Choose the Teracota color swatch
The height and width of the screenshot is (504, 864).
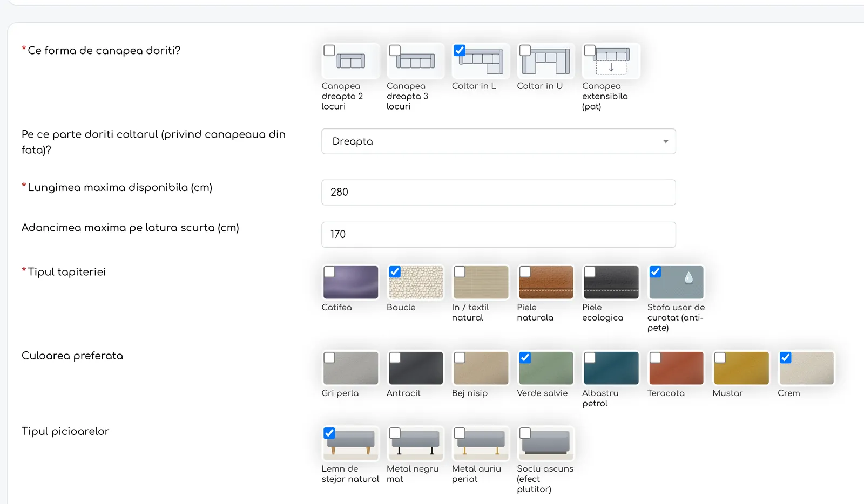(677, 368)
